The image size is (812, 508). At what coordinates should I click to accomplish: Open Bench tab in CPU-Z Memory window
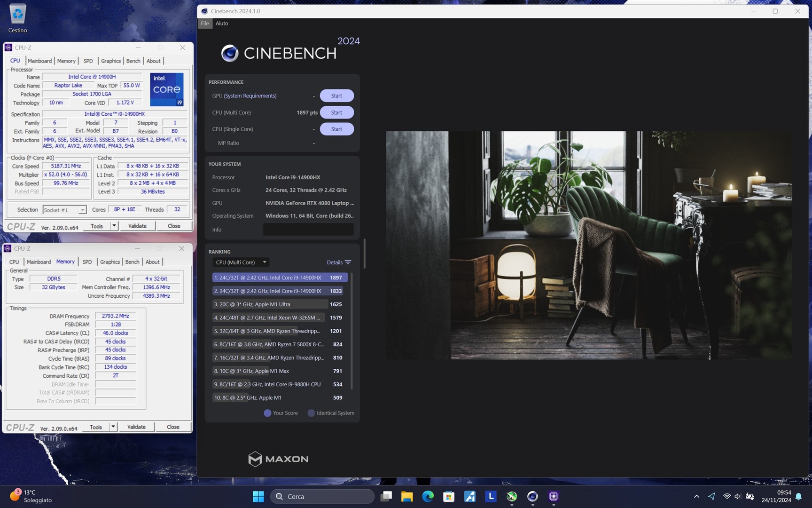132,262
